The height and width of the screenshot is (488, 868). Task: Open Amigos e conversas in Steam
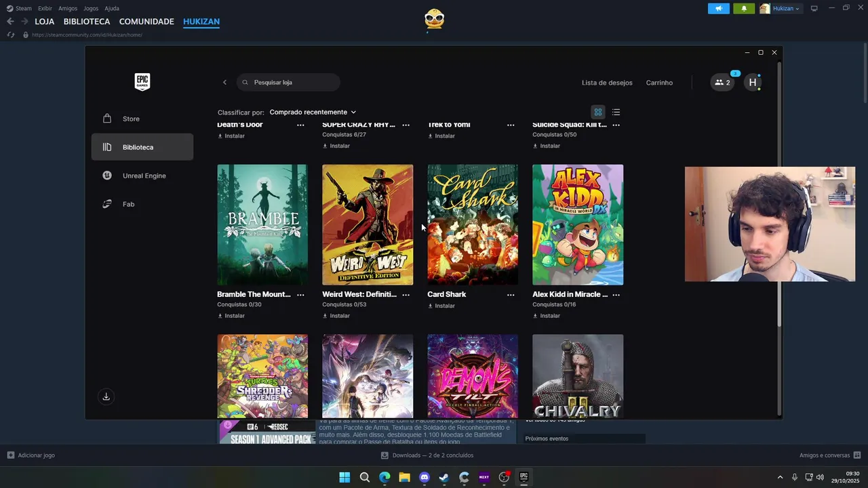830,455
